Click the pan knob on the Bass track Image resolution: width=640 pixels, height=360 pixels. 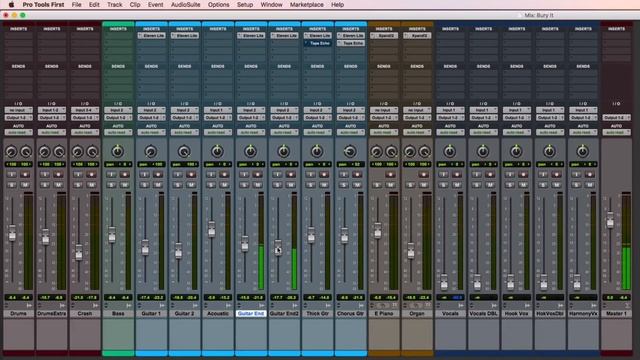pos(118,151)
